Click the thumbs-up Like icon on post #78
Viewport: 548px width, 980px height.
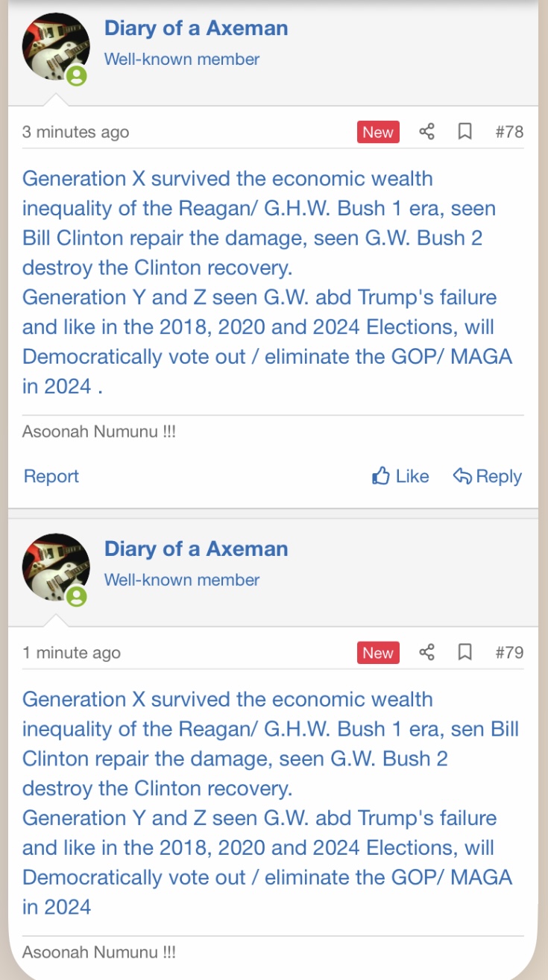[x=381, y=476]
